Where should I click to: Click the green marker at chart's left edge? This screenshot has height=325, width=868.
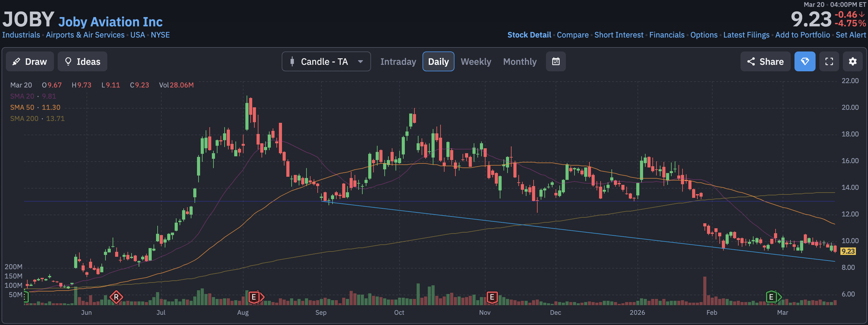[x=26, y=296]
